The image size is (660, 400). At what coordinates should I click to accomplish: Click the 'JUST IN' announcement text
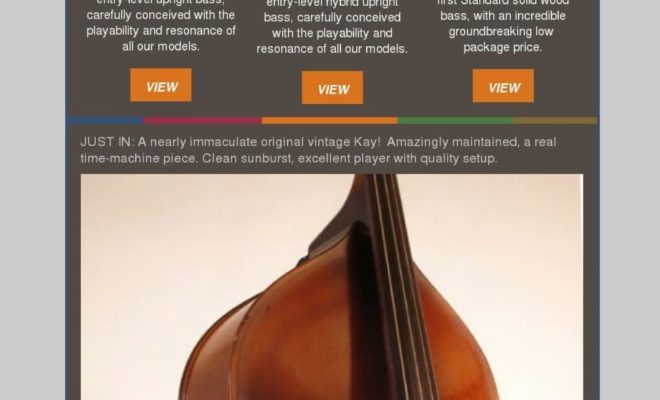pyautogui.click(x=318, y=150)
